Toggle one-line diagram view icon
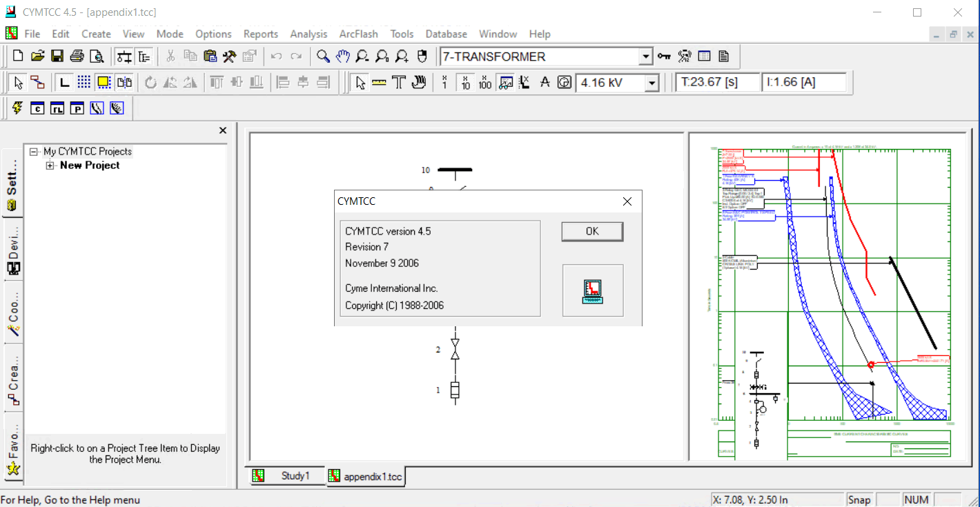Viewport: 980px width, 507px height. (124, 57)
